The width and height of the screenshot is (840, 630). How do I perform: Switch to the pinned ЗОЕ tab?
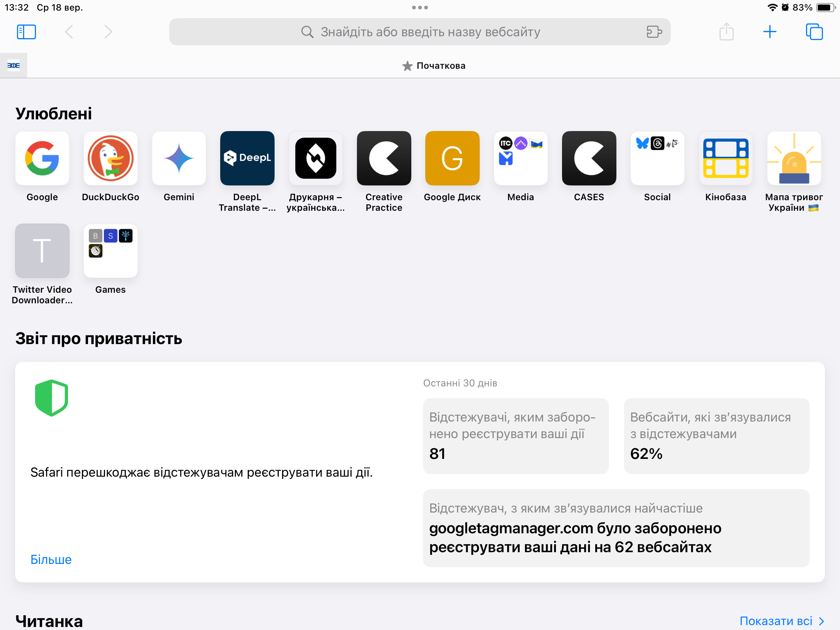pos(14,65)
